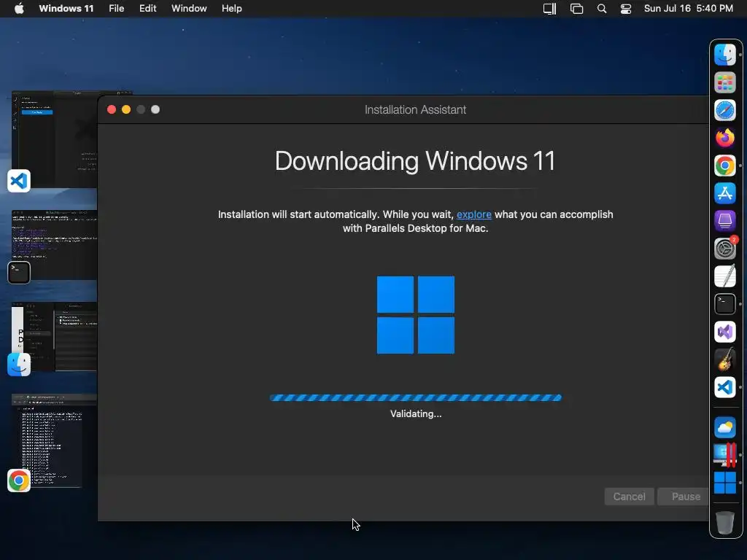747x560 pixels.
Task: Open blue Visual Studio Code in Dock
Action: (x=724, y=386)
